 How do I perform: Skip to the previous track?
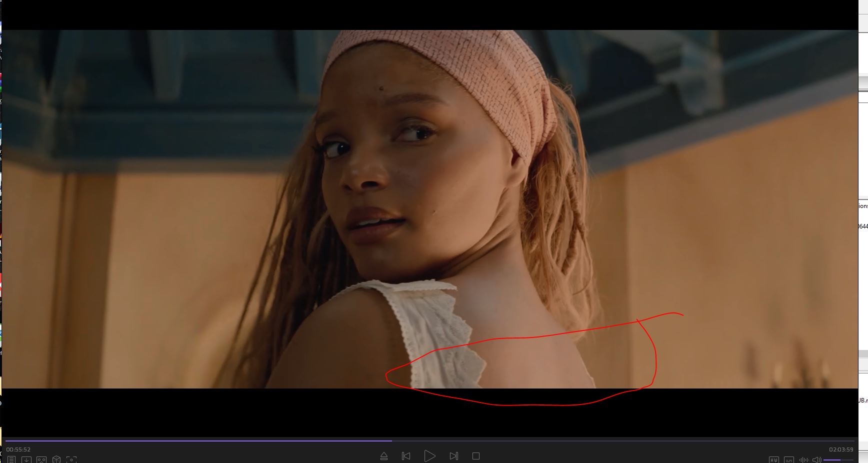click(406, 456)
